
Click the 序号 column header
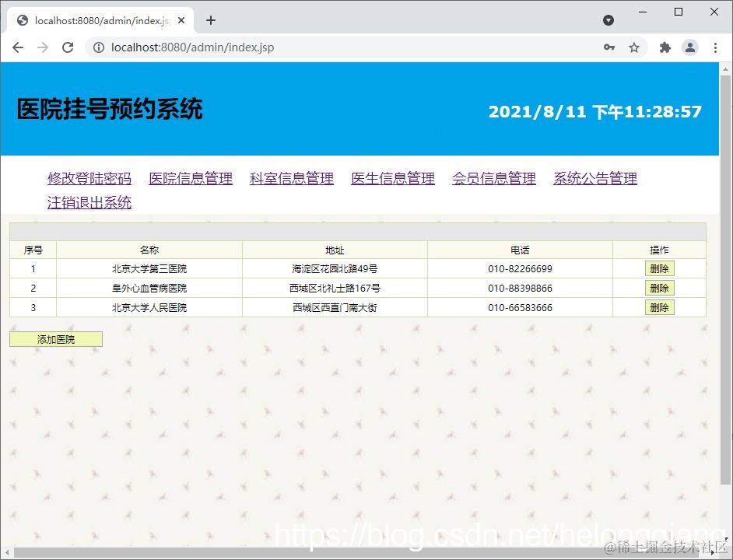point(33,250)
